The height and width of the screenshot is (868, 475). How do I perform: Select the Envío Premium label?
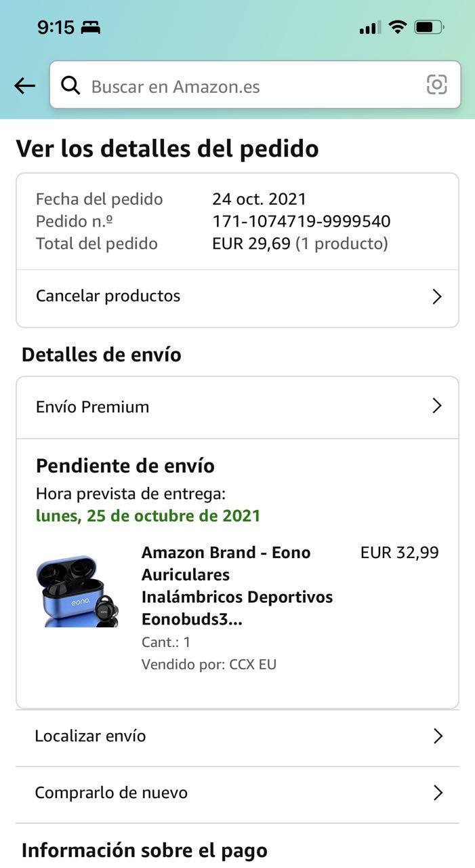pyautogui.click(x=92, y=407)
